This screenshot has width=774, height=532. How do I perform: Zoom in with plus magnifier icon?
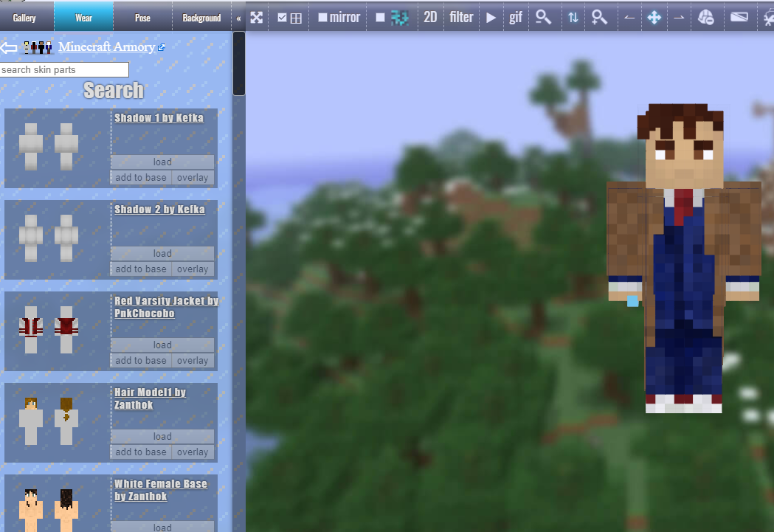coord(599,17)
